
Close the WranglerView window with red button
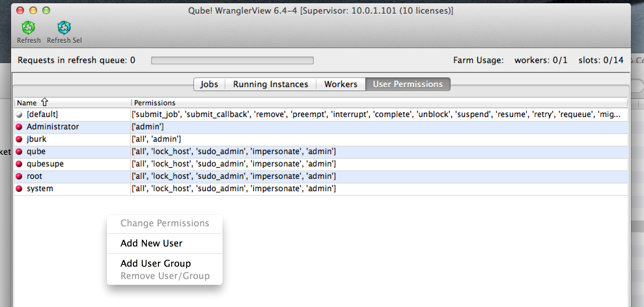coord(20,11)
